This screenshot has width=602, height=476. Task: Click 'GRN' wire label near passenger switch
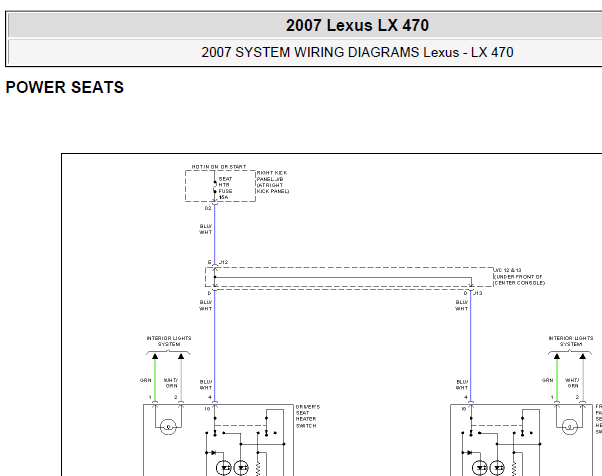547,380
